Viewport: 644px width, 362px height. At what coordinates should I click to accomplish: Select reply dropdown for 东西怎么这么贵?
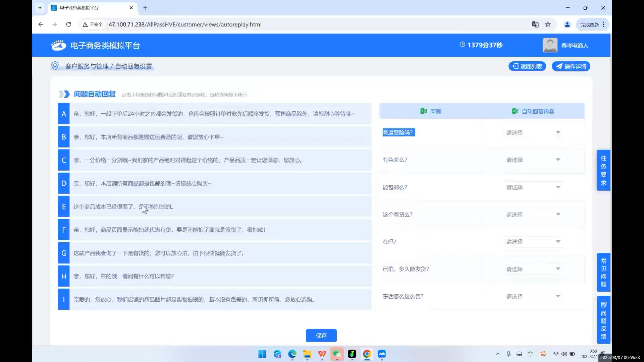point(533,296)
